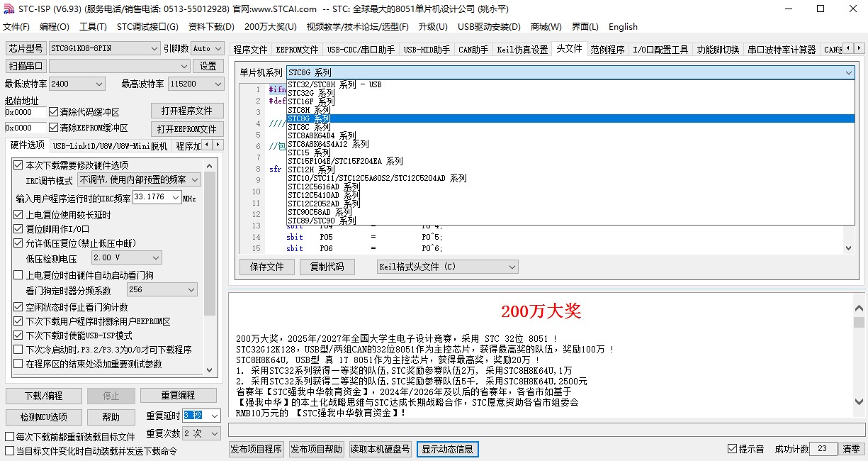
Task: Enable 每次下载前都重新装载目标文件 checkbox
Action: (69, 437)
